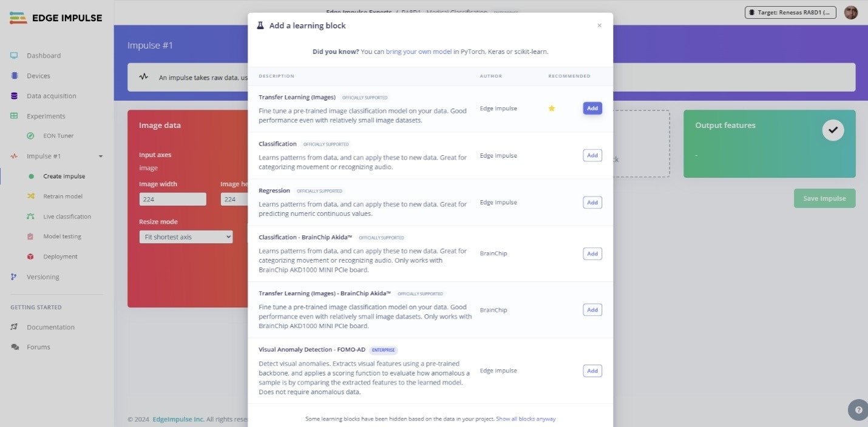
Task: Open Model testing menu item
Action: coord(62,237)
